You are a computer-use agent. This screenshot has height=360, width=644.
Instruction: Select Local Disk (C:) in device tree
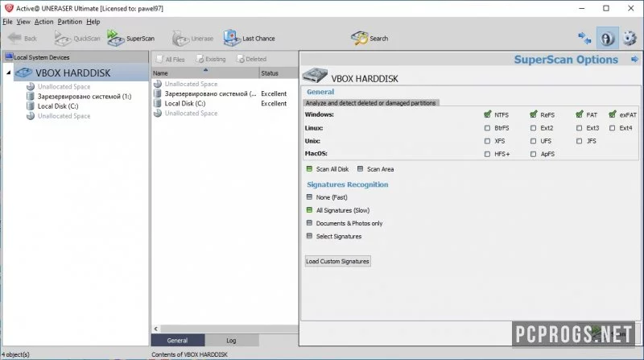point(57,106)
